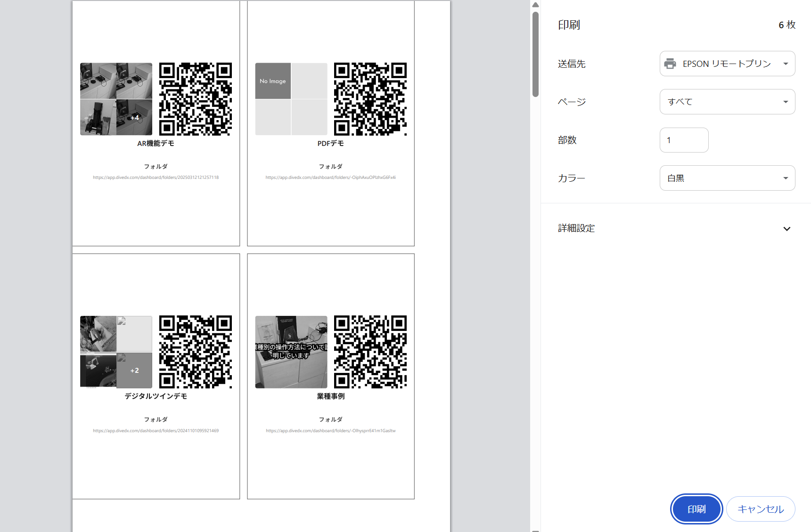The width and height of the screenshot is (811, 532).
Task: Click the 業種事例 title text
Action: click(x=331, y=396)
